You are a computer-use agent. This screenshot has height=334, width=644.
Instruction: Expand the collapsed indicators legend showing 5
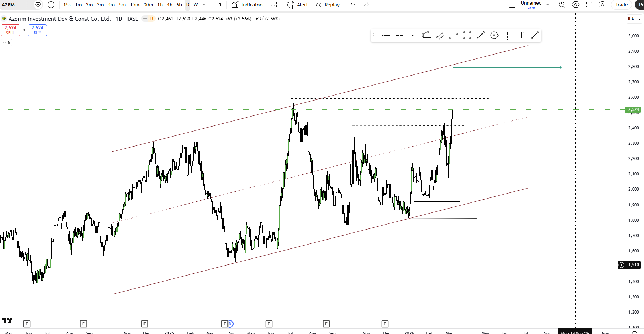(x=7, y=42)
